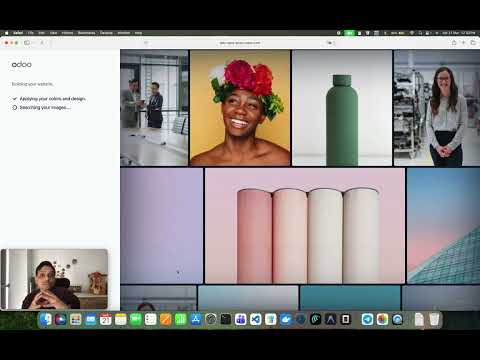Open the Notes app in dock

coord(121,320)
